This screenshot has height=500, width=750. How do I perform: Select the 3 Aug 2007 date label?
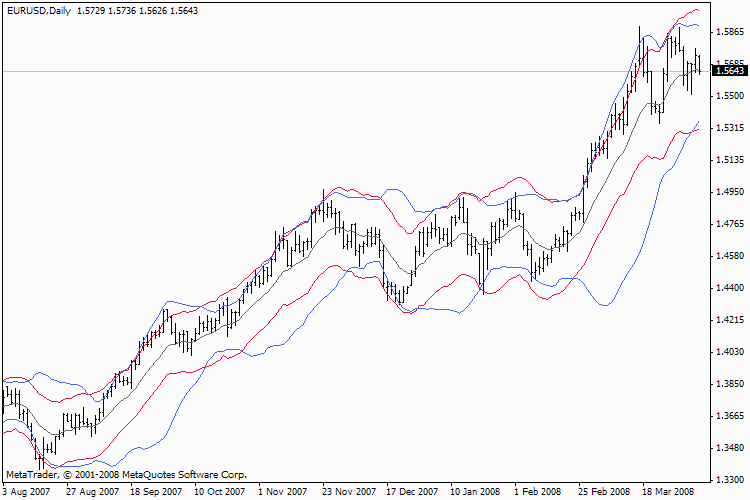pyautogui.click(x=26, y=491)
